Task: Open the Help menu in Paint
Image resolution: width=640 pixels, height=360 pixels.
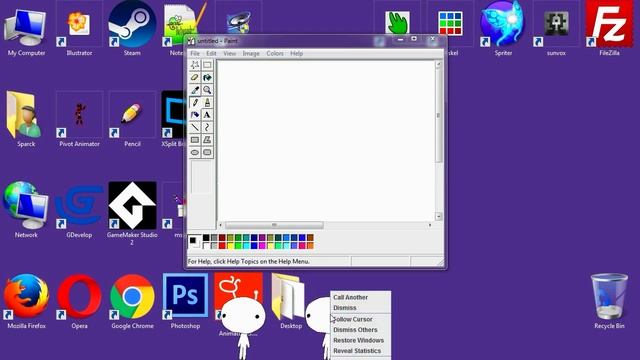Action: click(x=297, y=53)
